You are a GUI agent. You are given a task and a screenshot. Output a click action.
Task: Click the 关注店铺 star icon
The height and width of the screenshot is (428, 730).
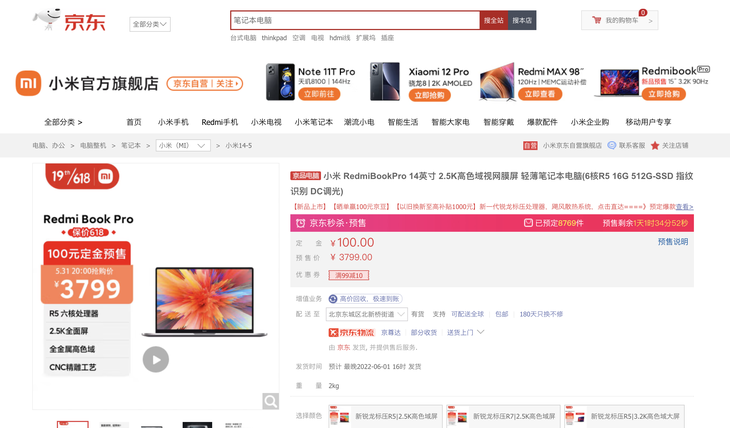click(x=655, y=146)
